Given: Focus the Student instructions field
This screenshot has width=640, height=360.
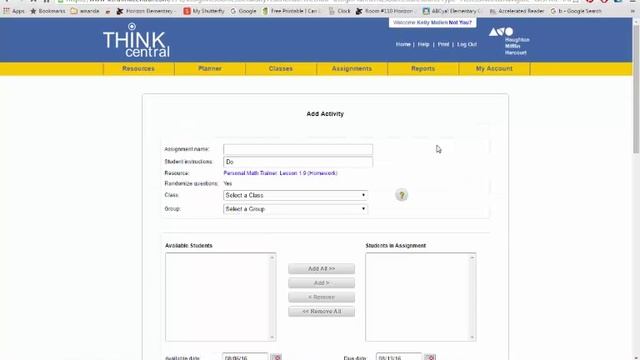Looking at the screenshot, I should (298, 162).
